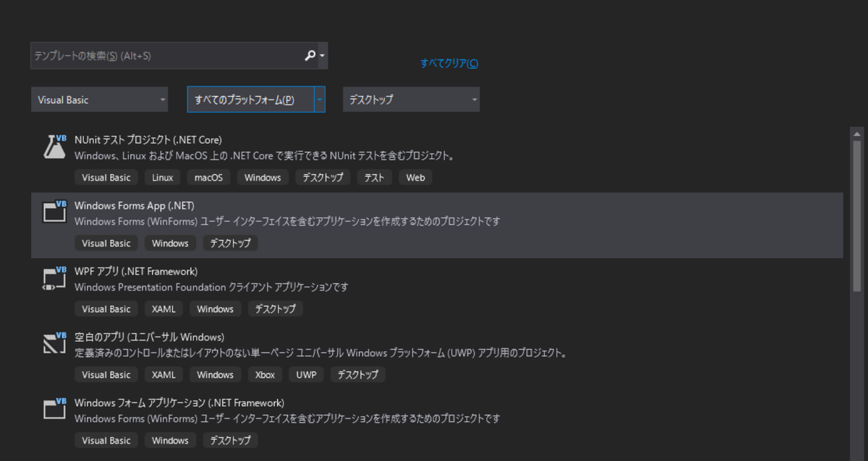Viewport: 868px width, 461px height.
Task: Click the Windows フォーム アプリケーション (.NET Framework) icon
Action: tap(55, 409)
